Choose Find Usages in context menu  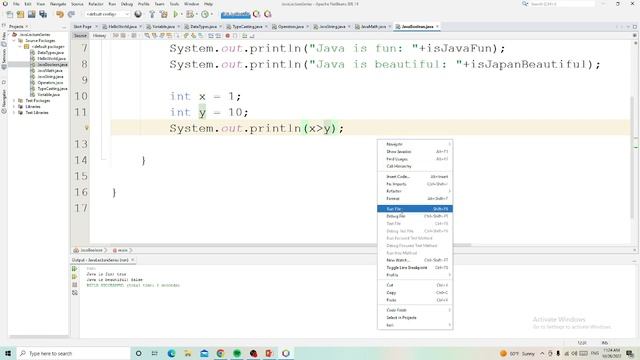click(415, 159)
